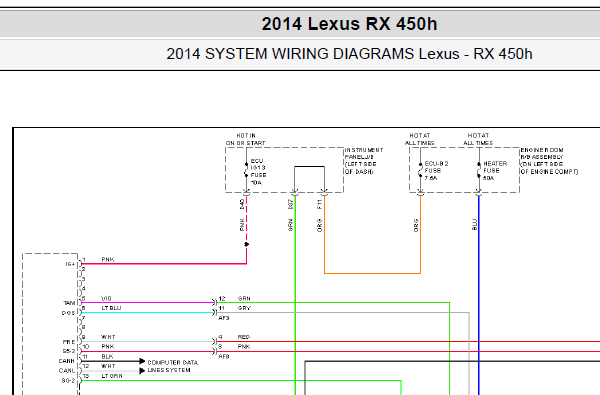Click 'HOT AT ALL TIMES' above HEATER fuse
Viewport: 600px width, 395px height.
[x=478, y=139]
